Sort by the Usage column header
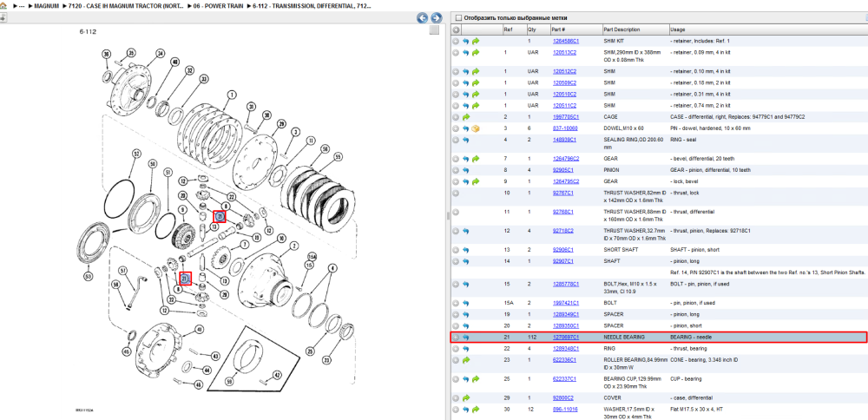868x420 pixels. pos(678,30)
